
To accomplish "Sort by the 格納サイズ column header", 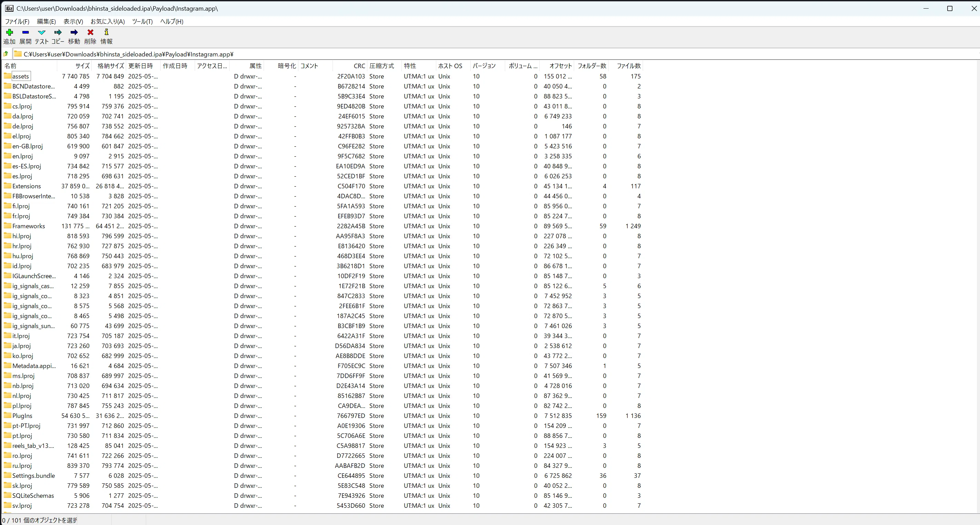I will point(109,66).
